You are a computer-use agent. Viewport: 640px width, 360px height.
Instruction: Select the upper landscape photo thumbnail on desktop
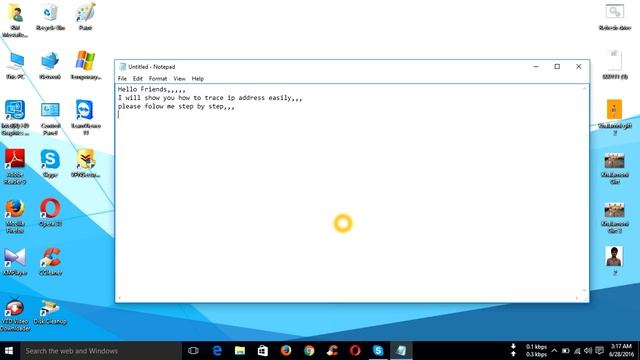pyautogui.click(x=614, y=168)
